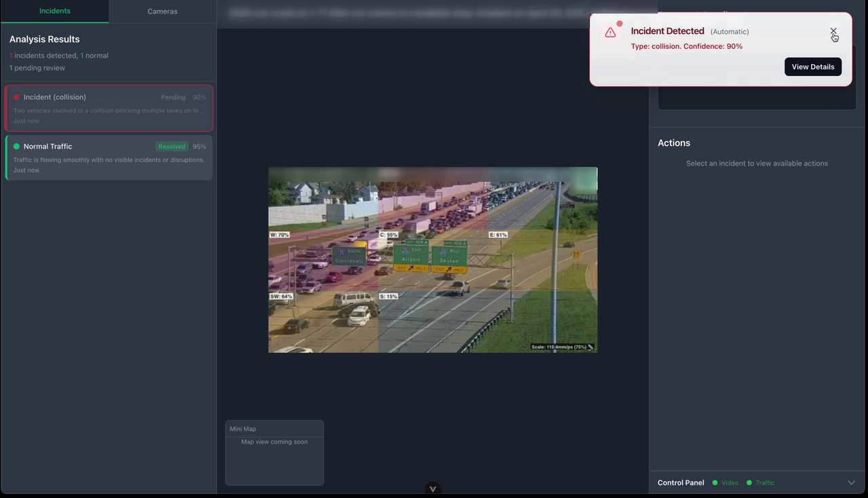Click the "Incident Detected" alert title
Image resolution: width=868 pixels, height=498 pixels.
point(668,31)
